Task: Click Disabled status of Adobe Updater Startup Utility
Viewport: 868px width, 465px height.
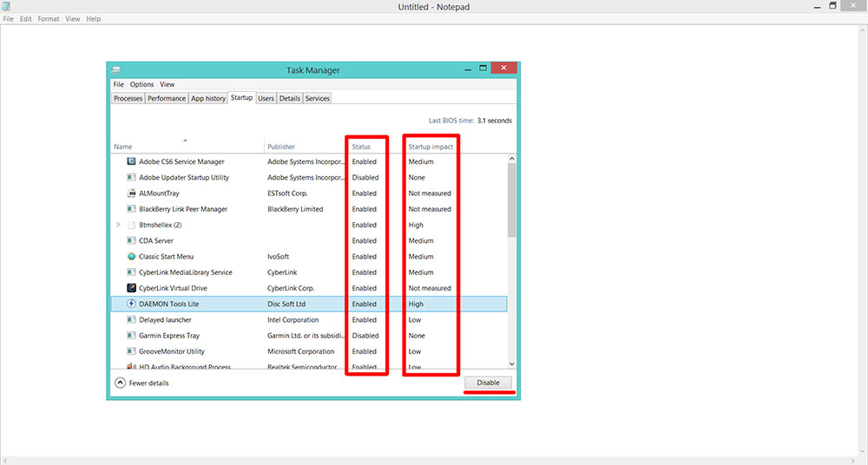Action: click(x=365, y=178)
